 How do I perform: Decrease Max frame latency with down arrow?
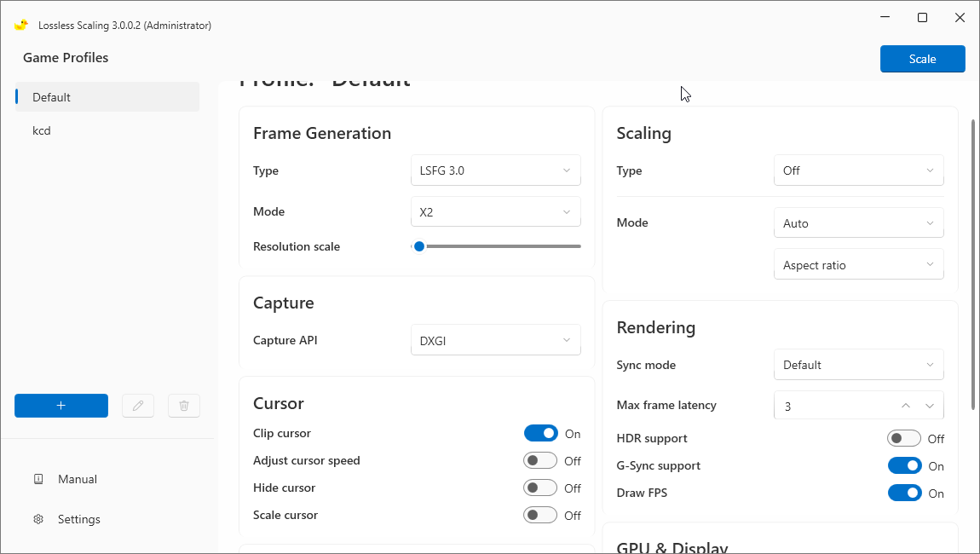click(930, 406)
